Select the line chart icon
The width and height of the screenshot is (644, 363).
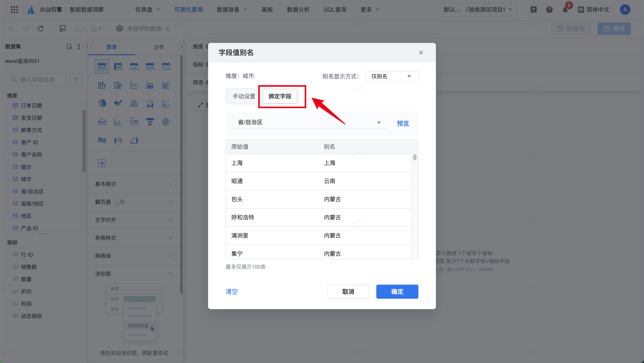point(134,85)
